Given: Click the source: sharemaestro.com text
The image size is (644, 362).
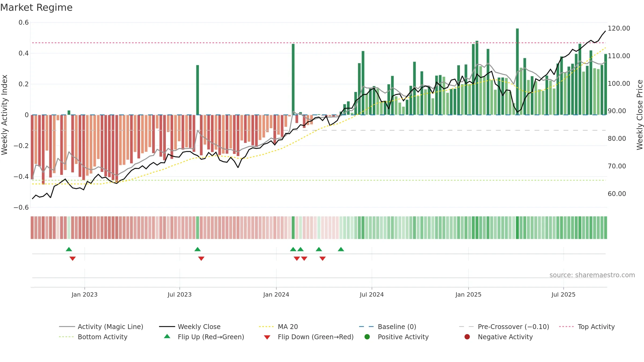Looking at the screenshot, I should pyautogui.click(x=592, y=275).
